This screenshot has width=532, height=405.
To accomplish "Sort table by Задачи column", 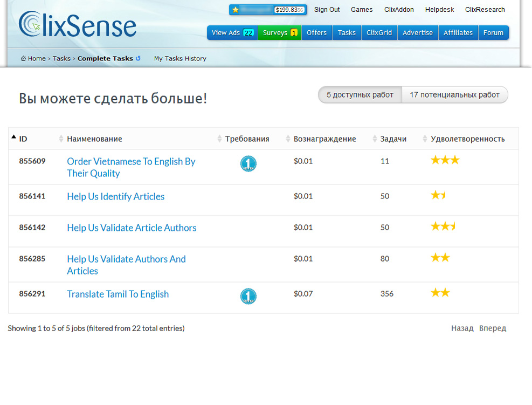I will pyautogui.click(x=393, y=139).
